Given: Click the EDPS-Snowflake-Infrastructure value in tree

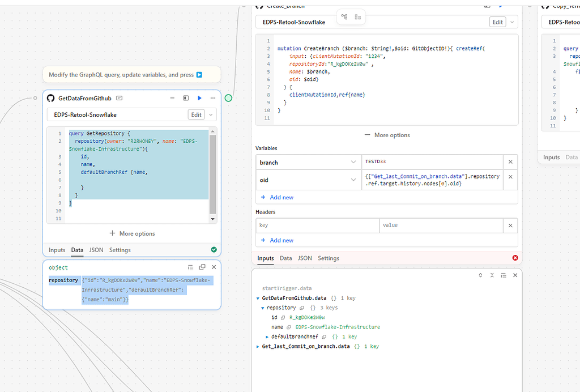Looking at the screenshot, I should (x=338, y=327).
